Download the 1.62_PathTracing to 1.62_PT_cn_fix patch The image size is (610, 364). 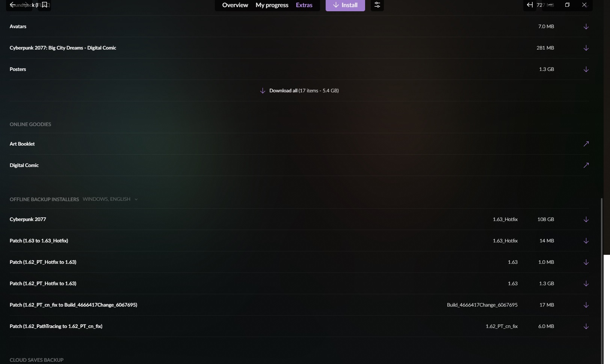[586, 326]
